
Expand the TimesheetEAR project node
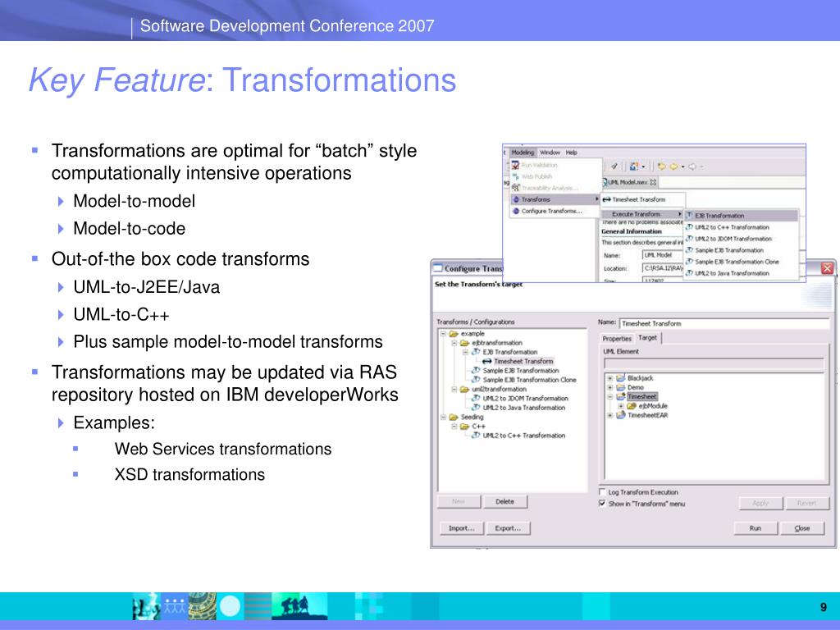pyautogui.click(x=610, y=414)
